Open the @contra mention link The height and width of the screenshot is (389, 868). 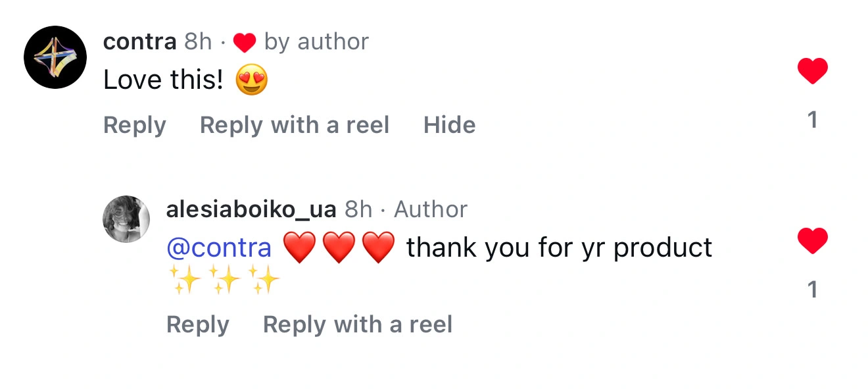pos(219,248)
